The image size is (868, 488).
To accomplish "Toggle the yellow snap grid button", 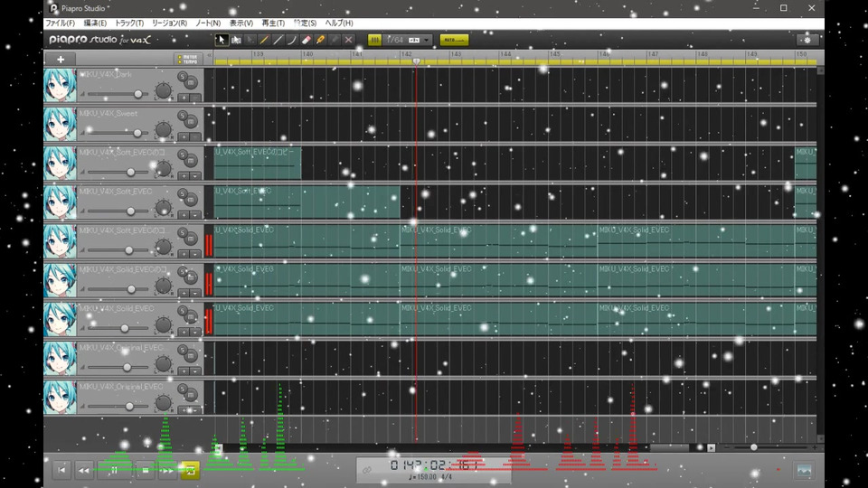I will click(374, 40).
